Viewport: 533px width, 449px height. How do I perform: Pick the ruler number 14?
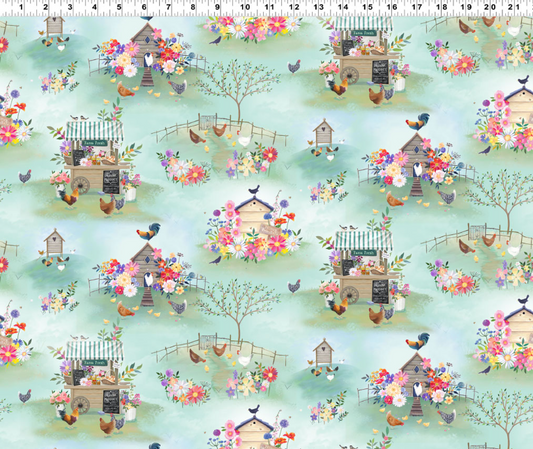click(x=343, y=7)
